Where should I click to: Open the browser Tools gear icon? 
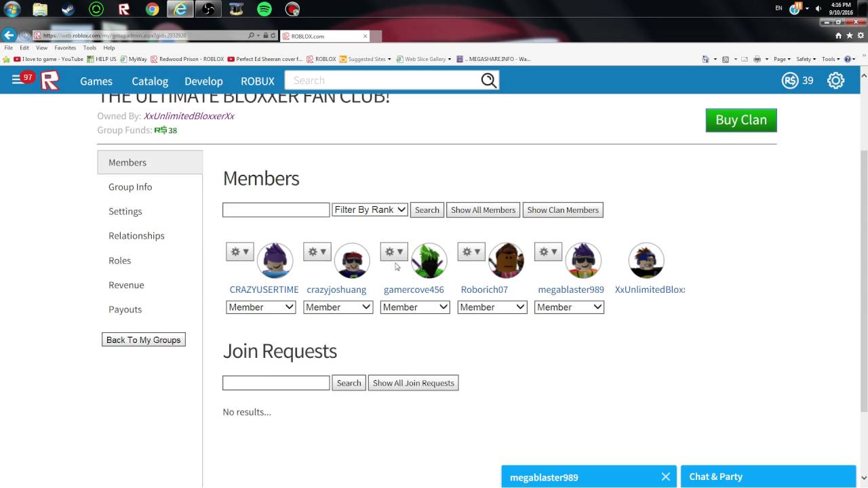pyautogui.click(x=860, y=36)
